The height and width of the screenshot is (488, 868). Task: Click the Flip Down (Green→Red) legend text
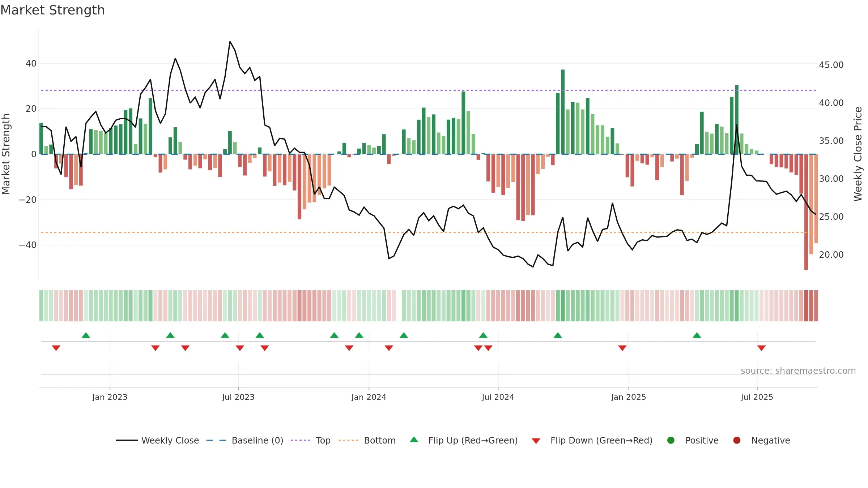pyautogui.click(x=601, y=440)
